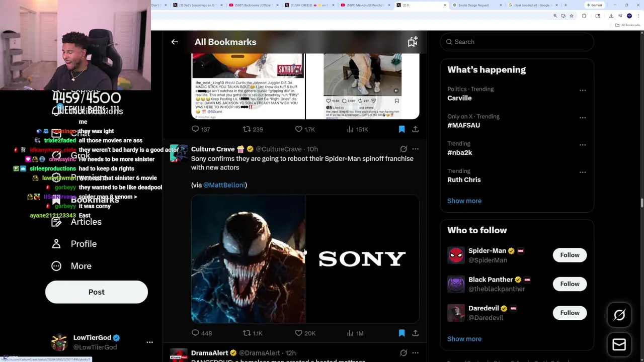Viewport: 644px width, 362px height.
Task: Open Gemini in the Chrome toolbar
Action: click(x=595, y=5)
